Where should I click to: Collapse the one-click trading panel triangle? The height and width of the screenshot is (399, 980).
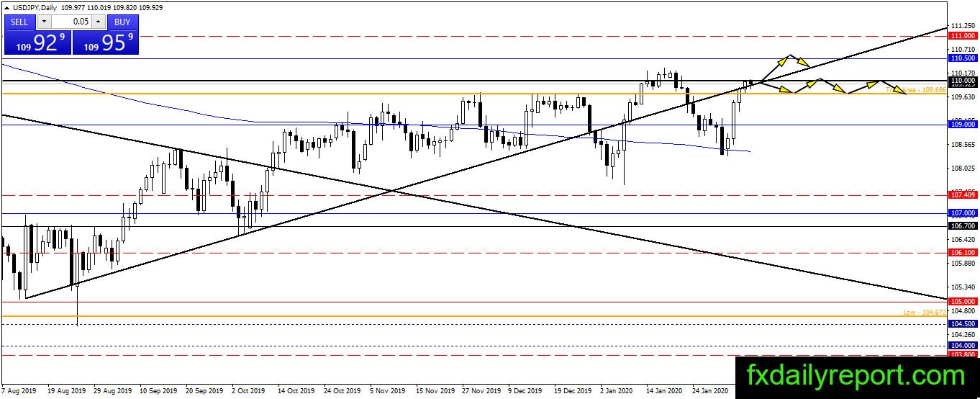tap(6, 7)
